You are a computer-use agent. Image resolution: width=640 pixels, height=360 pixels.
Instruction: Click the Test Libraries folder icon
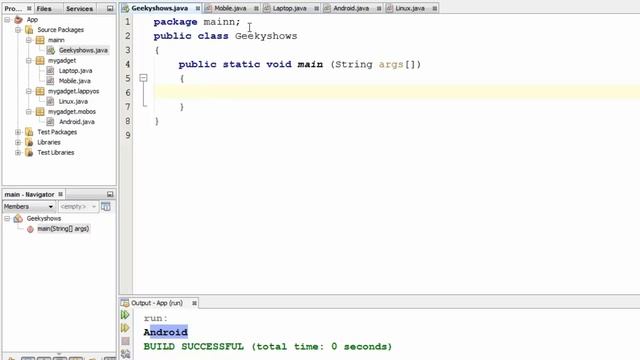29,152
